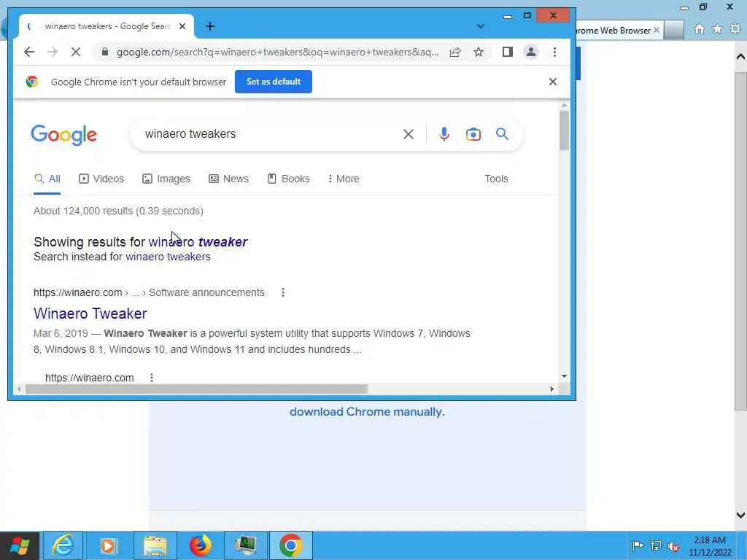The height and width of the screenshot is (560, 747).
Task: Click the Chrome taskbar button
Action: click(x=291, y=545)
